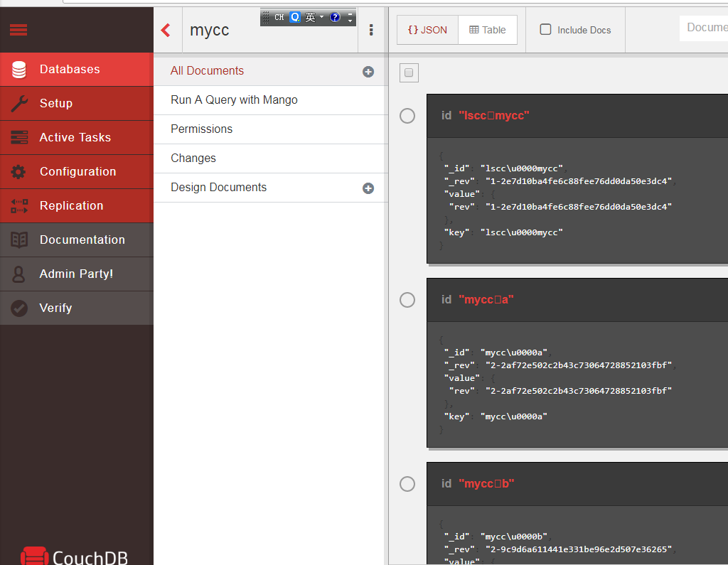The image size is (728, 565).
Task: Toggle the IME language character 英
Action: tap(310, 18)
